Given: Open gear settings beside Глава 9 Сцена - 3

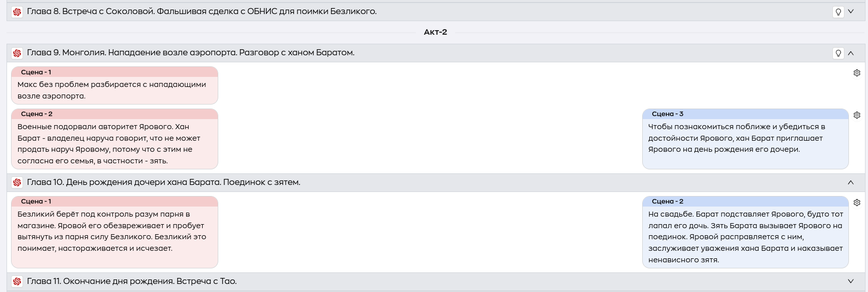Looking at the screenshot, I should (x=857, y=115).
